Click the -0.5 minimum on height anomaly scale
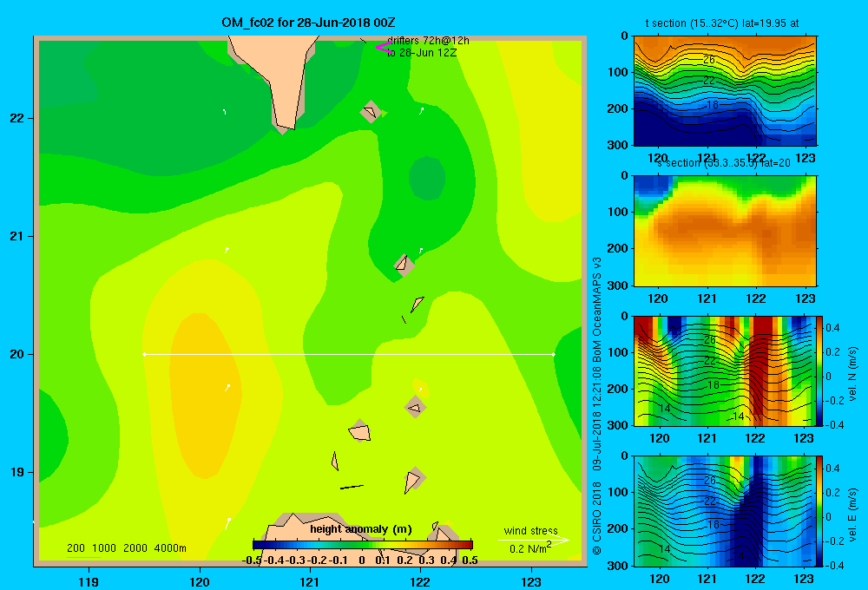The image size is (868, 590). tap(252, 560)
